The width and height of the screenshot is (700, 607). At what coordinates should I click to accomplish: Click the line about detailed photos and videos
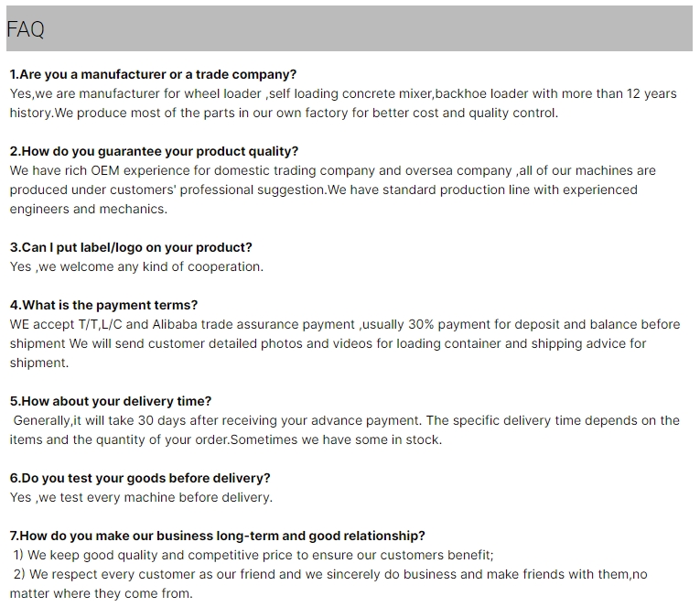tap(328, 343)
